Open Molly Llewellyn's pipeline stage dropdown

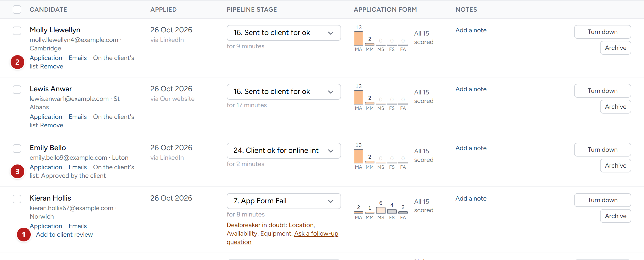[x=284, y=33]
